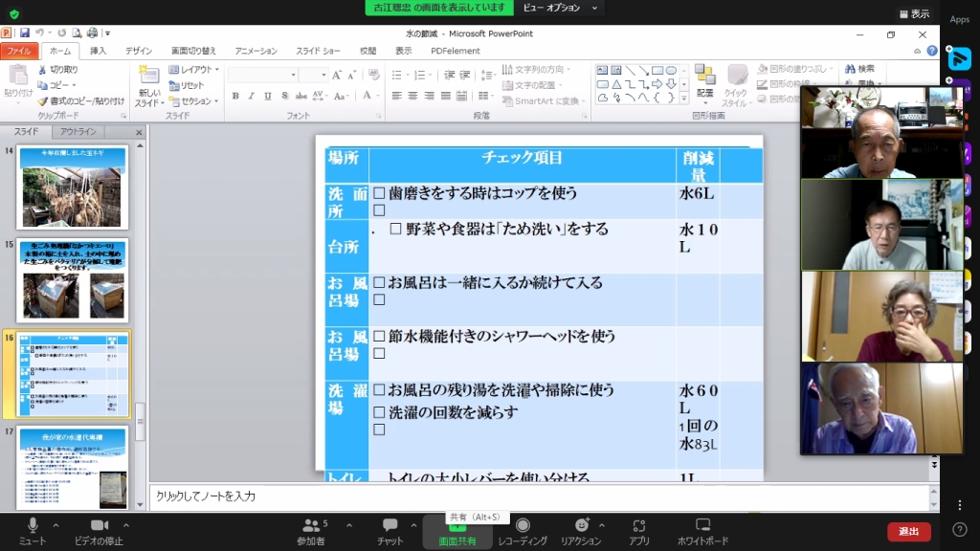Image resolution: width=980 pixels, height=551 pixels.
Task: Click the PowerPoint Help question mark icon
Action: pos(932,51)
